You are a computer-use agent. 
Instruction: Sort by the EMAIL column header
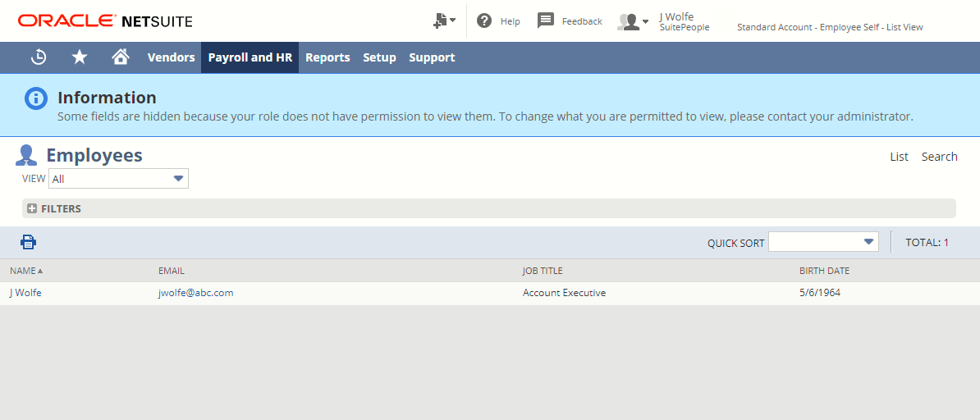[172, 271]
